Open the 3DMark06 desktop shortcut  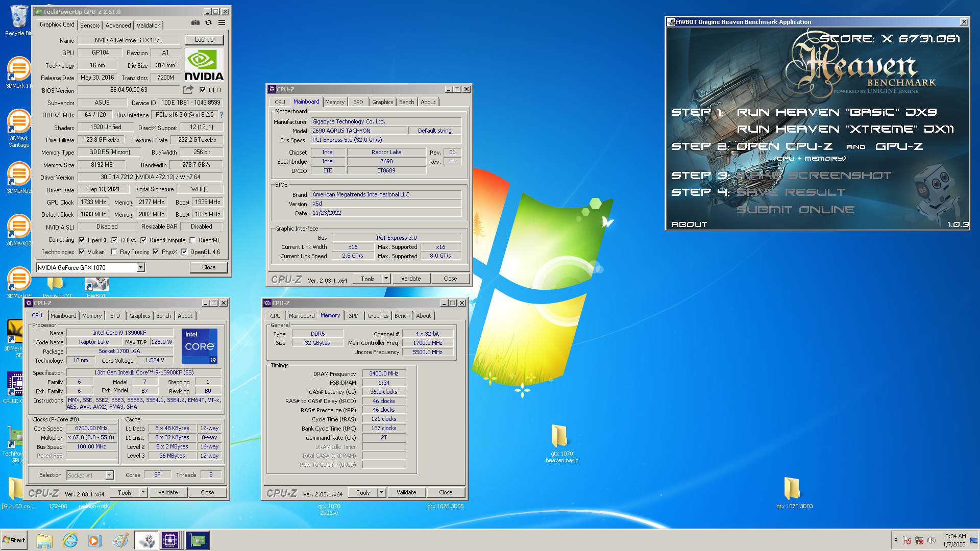click(18, 283)
